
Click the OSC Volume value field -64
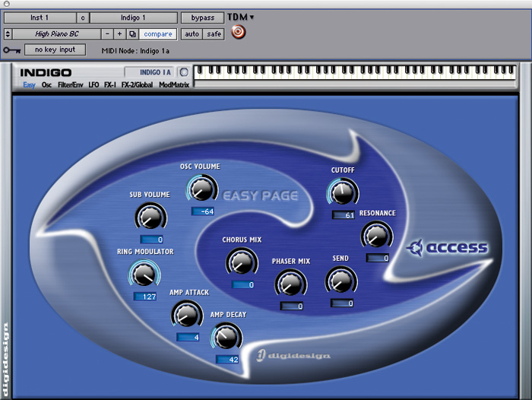pos(203,211)
